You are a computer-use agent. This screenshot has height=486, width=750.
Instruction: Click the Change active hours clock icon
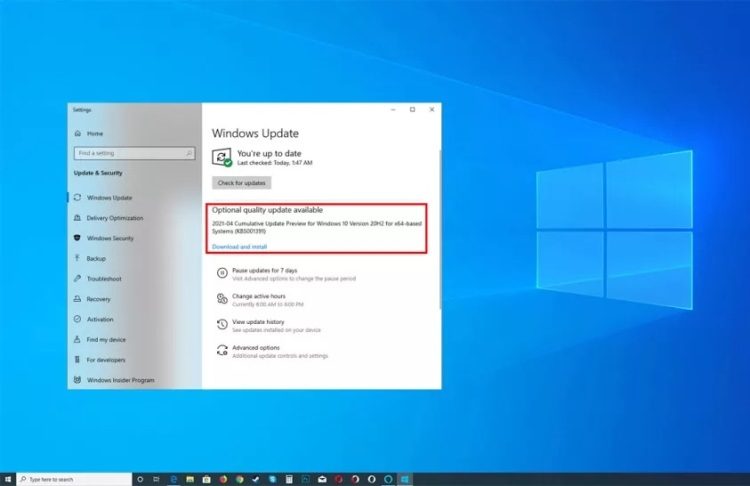220,298
